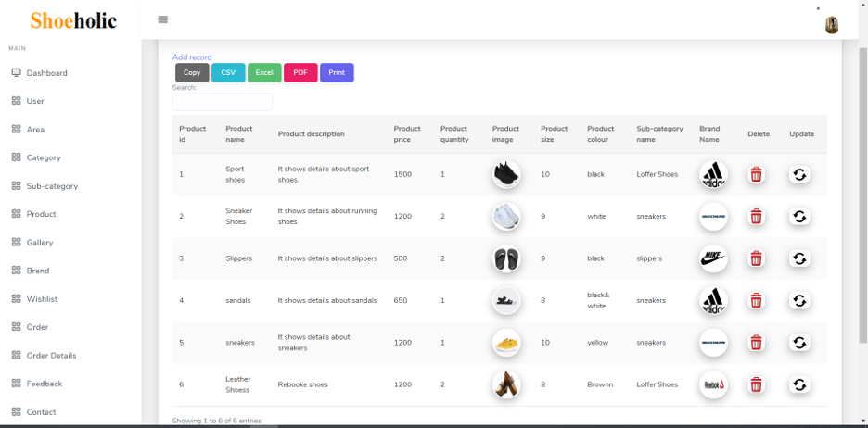The image size is (868, 428).
Task: Click the Shoeholic logo
Action: click(x=73, y=20)
